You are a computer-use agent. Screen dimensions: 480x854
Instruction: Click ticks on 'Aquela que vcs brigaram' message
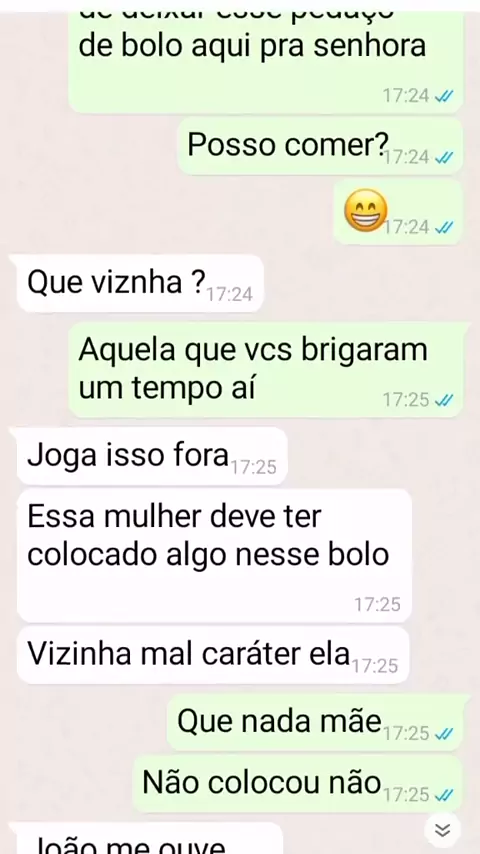(445, 400)
